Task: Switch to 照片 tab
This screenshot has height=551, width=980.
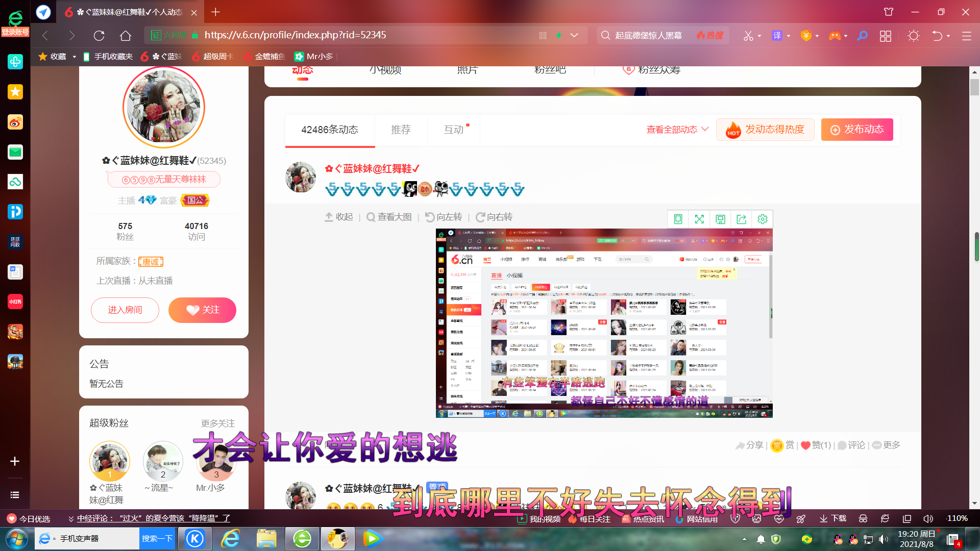Action: pyautogui.click(x=467, y=70)
